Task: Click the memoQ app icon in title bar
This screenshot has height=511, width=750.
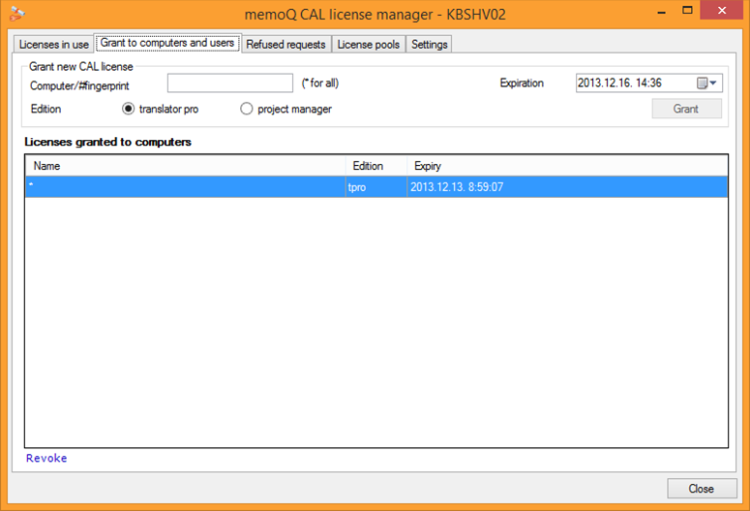Action: pyautogui.click(x=16, y=13)
